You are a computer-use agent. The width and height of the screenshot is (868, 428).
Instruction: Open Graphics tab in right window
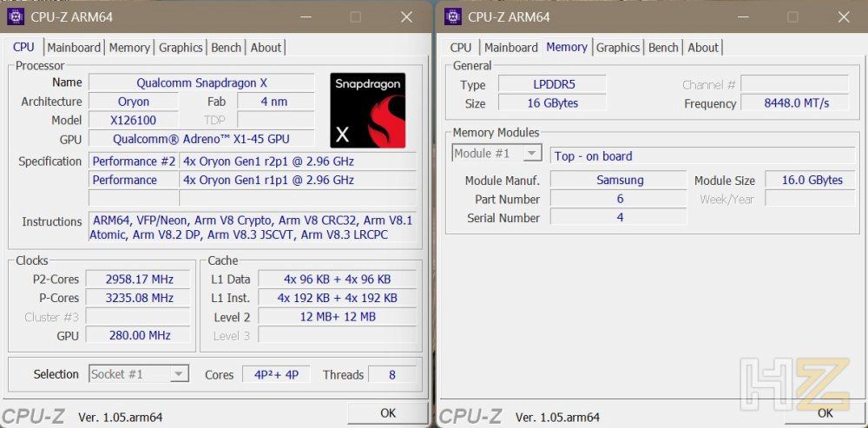618,48
